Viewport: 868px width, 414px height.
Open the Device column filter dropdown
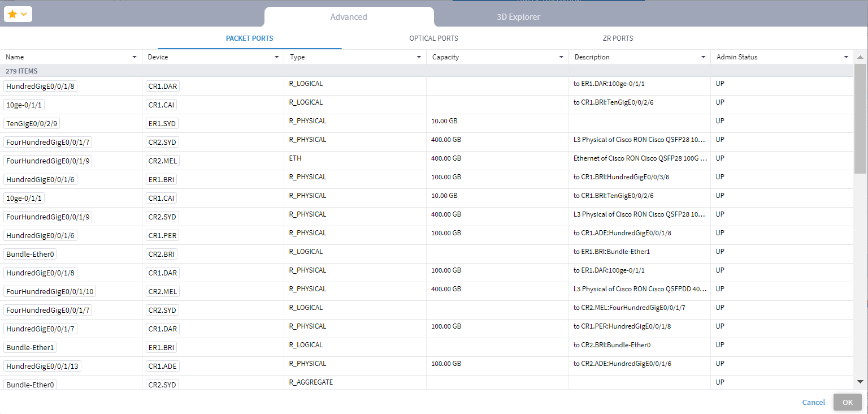click(x=277, y=57)
